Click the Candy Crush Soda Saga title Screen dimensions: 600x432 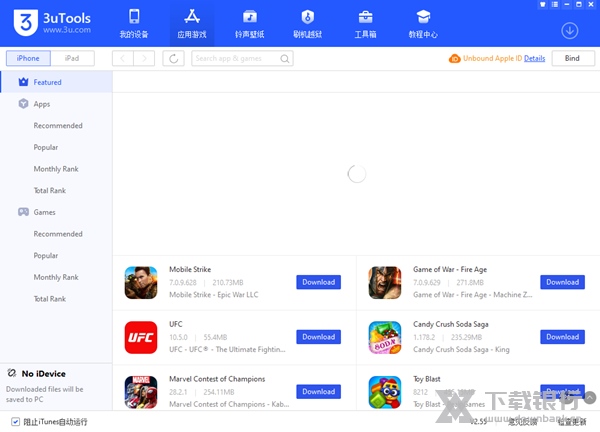pyautogui.click(x=450, y=324)
